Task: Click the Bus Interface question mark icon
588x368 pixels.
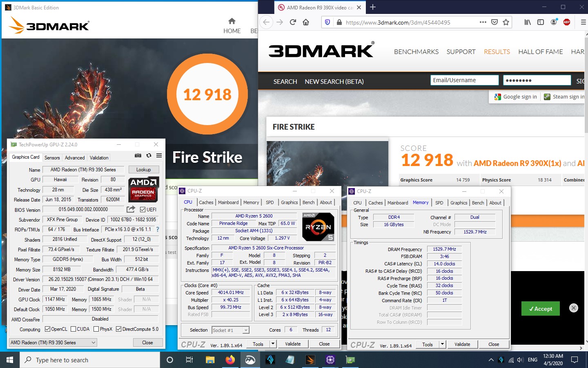Action: 158,229
